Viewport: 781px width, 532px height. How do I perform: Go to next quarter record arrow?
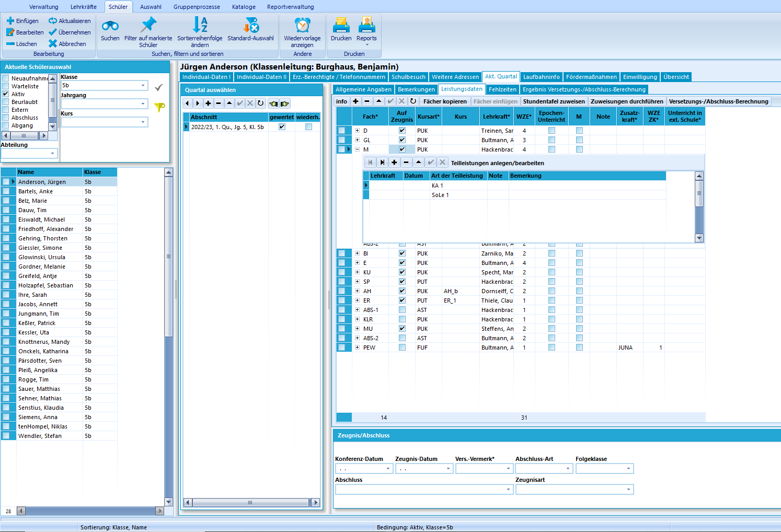(x=198, y=103)
